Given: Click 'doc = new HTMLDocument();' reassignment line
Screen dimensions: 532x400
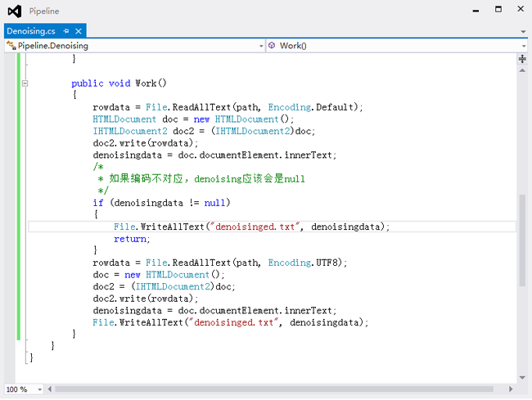Looking at the screenshot, I should [x=159, y=275].
